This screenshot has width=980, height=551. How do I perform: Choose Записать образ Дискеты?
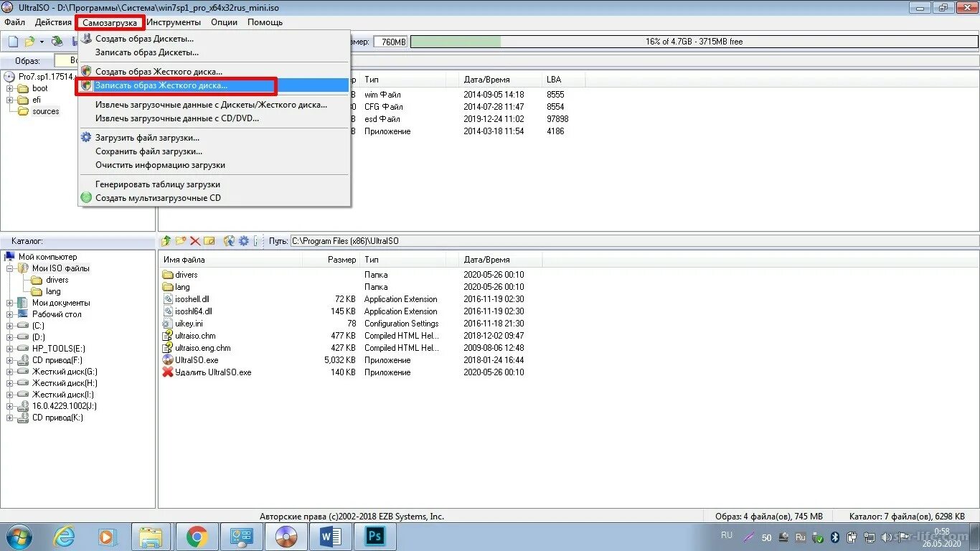[x=215, y=52]
